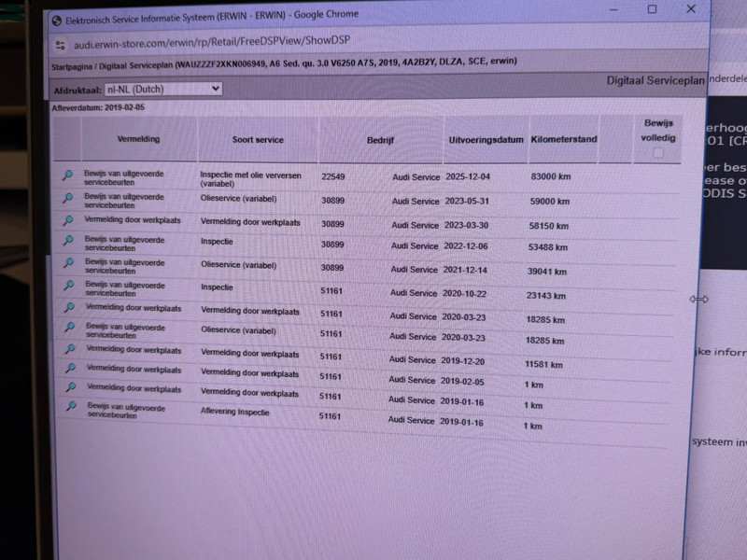747x560 pixels.
Task: Open details for 23143 km Inspectie row
Action: click(67, 286)
